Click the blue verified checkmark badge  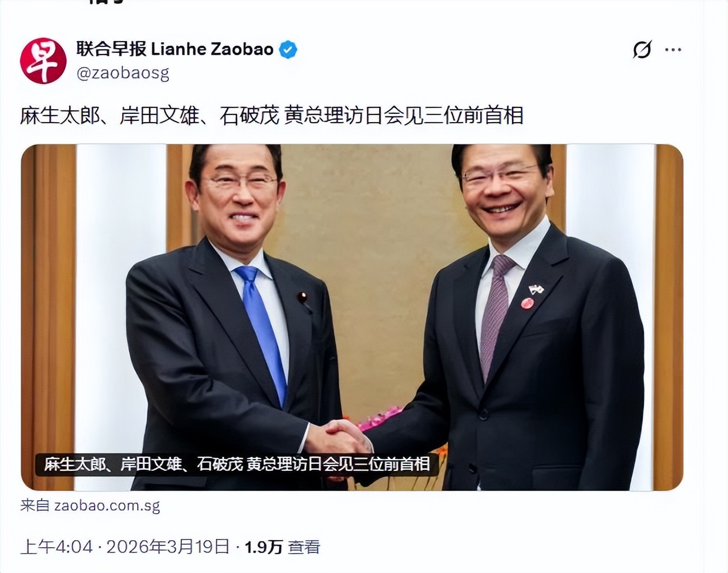coord(287,50)
